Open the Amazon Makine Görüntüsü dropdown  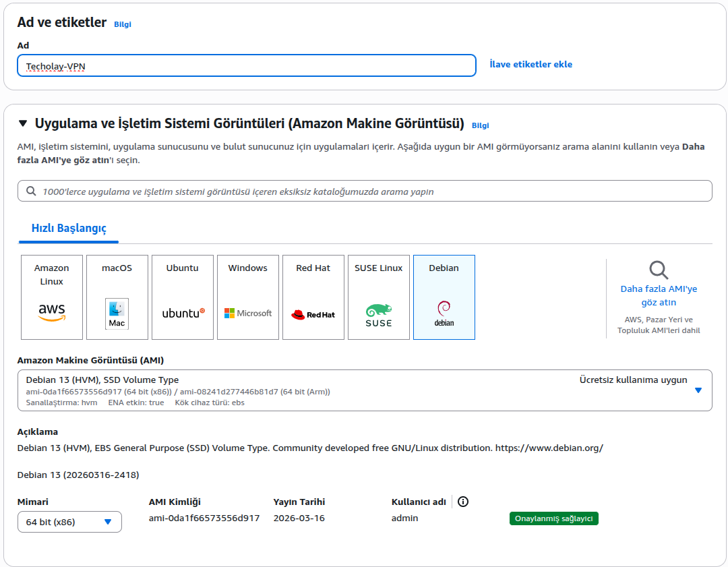click(x=365, y=390)
